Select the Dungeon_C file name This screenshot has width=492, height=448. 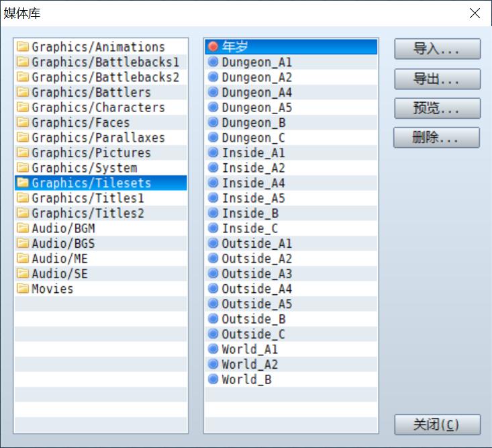pos(254,138)
